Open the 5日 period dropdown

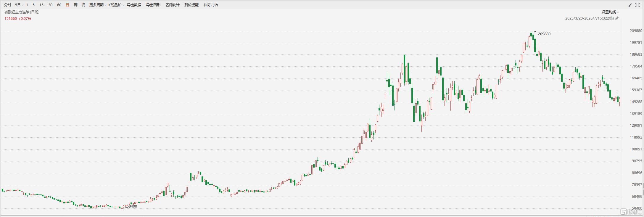coord(19,5)
